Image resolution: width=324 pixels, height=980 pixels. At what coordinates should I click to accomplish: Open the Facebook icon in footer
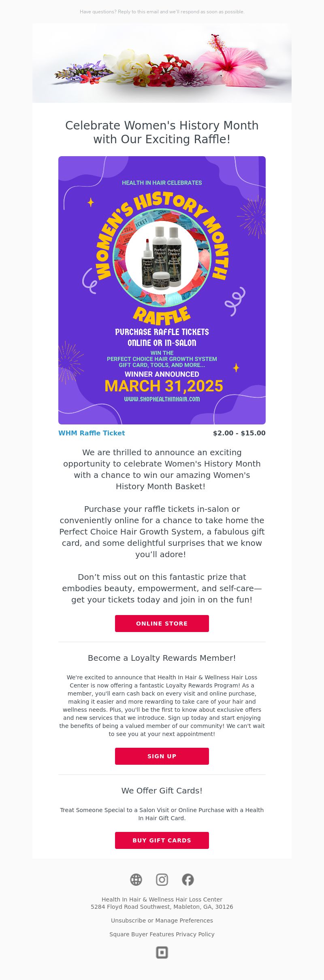[188, 880]
